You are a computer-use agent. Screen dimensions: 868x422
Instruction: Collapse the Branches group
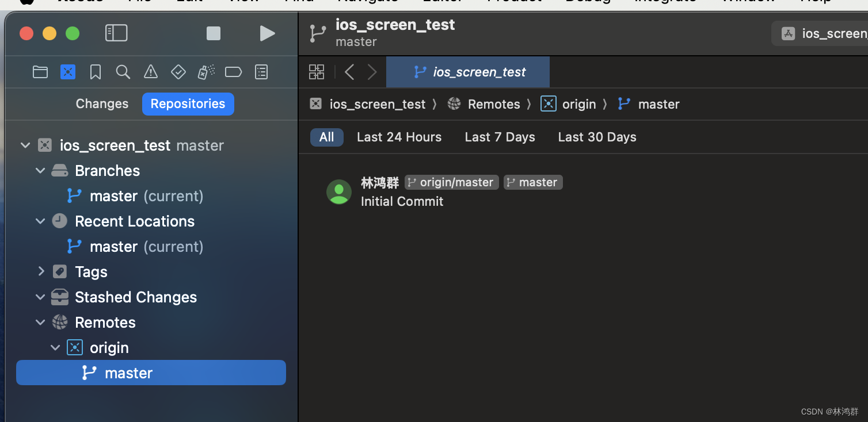pyautogui.click(x=40, y=171)
